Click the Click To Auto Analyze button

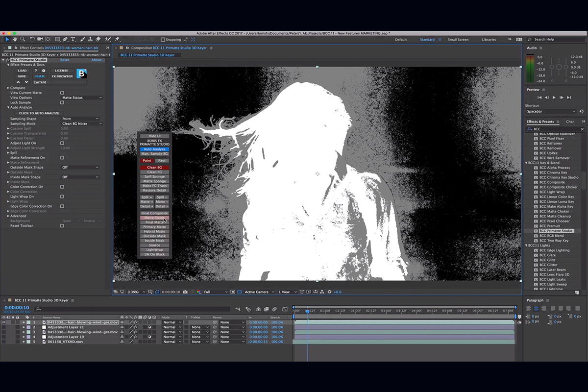pos(39,113)
